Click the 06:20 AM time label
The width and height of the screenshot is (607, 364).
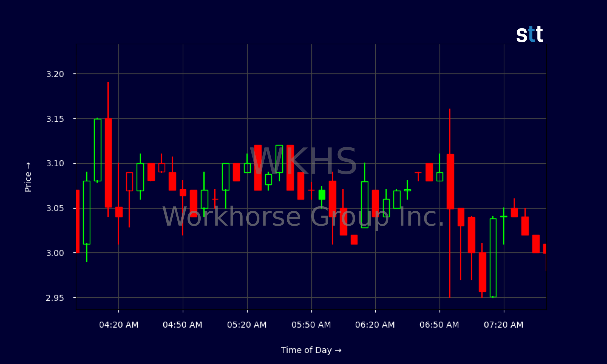click(x=375, y=325)
